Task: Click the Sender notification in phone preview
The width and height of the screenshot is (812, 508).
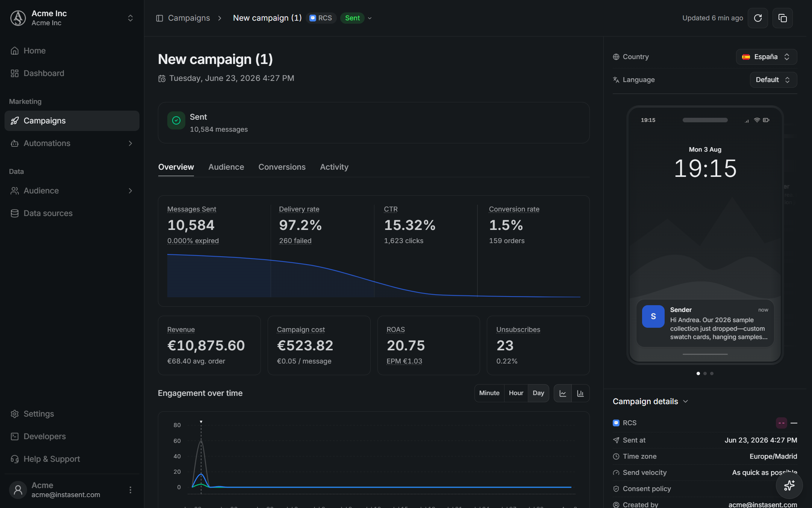Action: click(x=705, y=323)
